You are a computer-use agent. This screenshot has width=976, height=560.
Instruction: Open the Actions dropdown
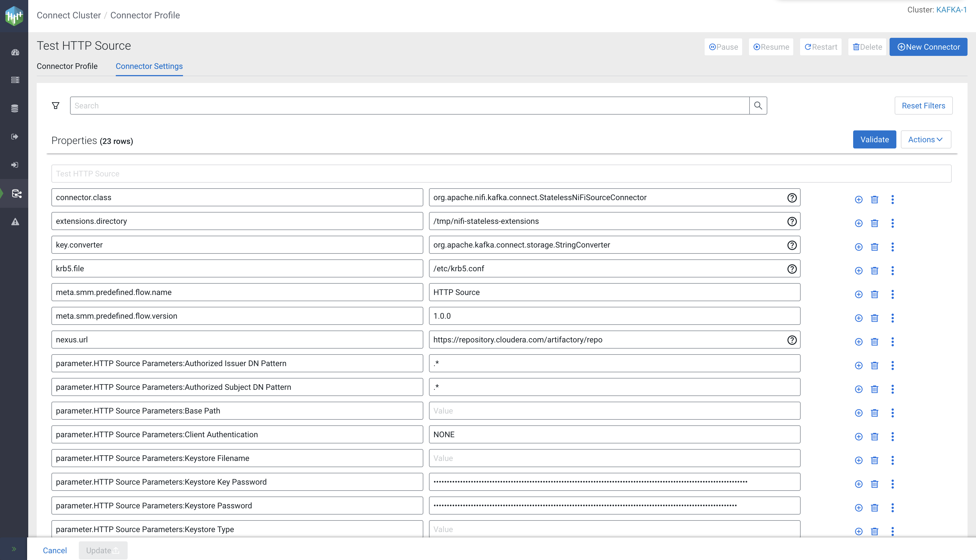pyautogui.click(x=926, y=140)
